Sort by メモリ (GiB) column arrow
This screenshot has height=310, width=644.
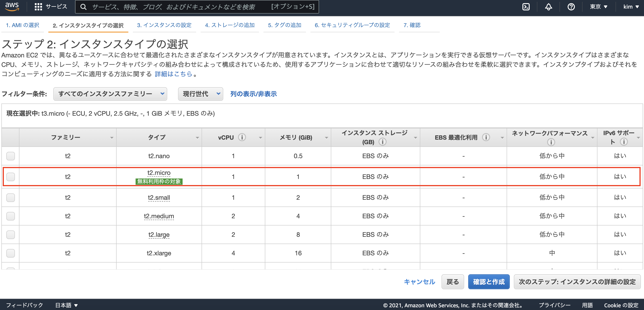click(326, 138)
